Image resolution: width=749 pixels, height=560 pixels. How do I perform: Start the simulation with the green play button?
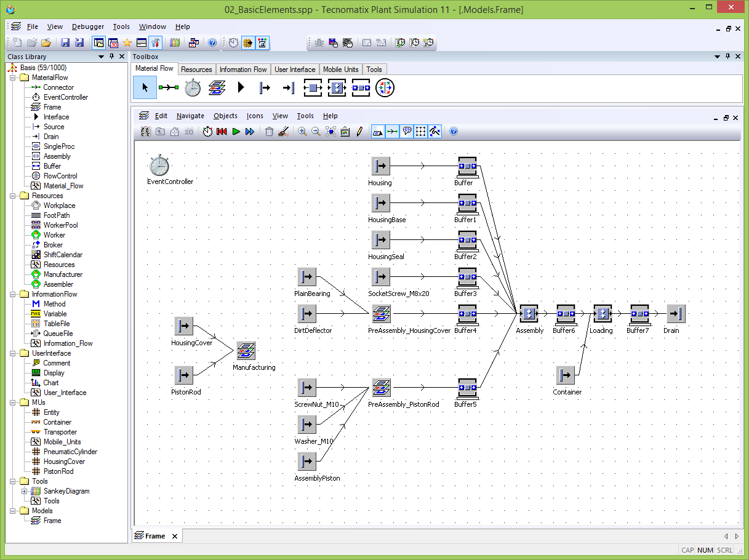click(236, 132)
